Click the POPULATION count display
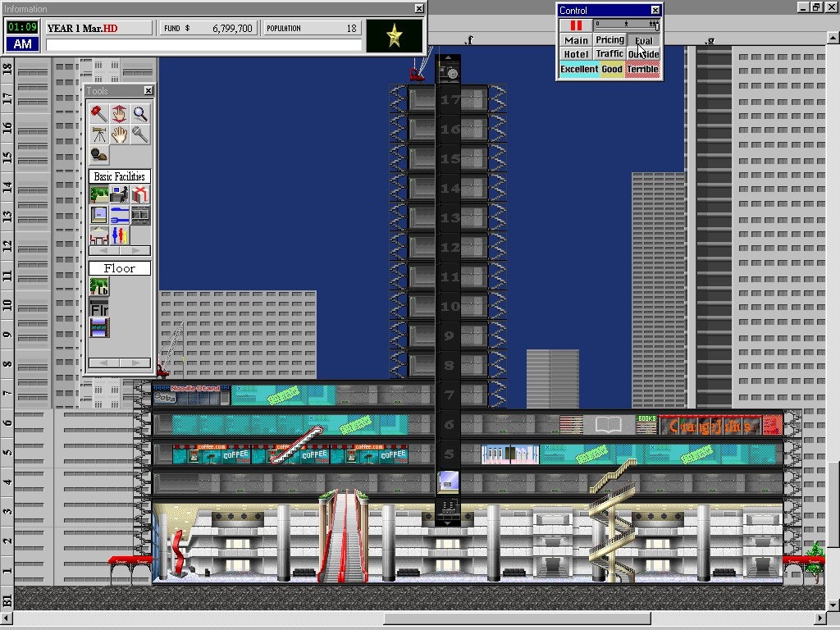The height and width of the screenshot is (630, 840). click(x=312, y=29)
